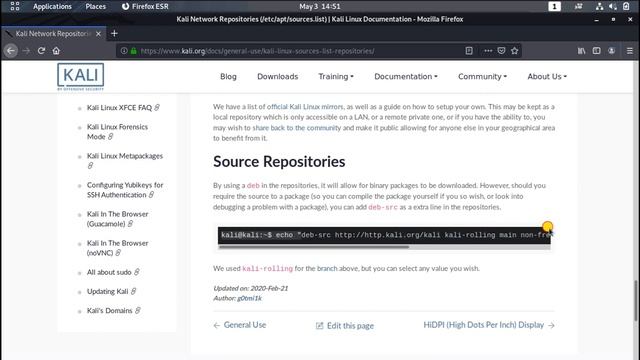Open the Applications menu
The height and width of the screenshot is (360, 640).
(x=52, y=7)
